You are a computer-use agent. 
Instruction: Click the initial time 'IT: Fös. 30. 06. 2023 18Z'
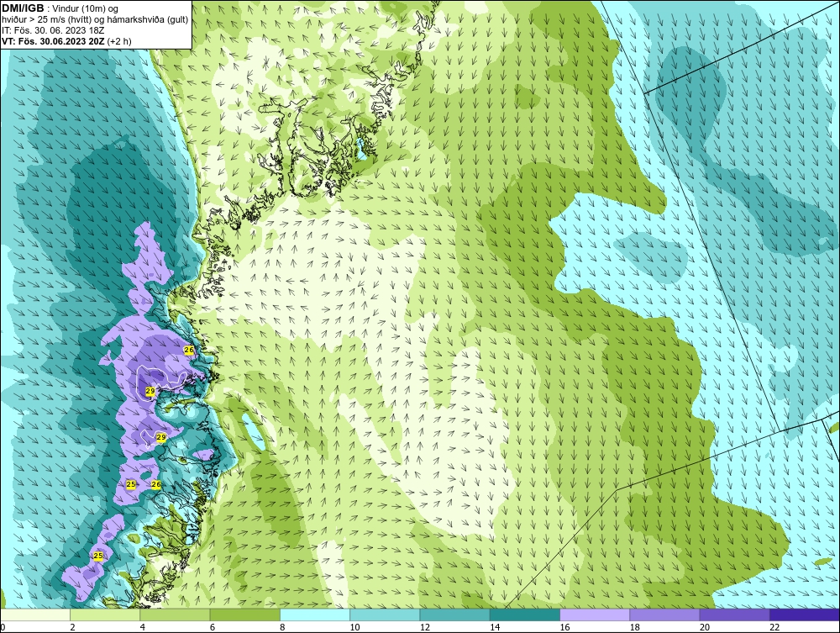53,30
